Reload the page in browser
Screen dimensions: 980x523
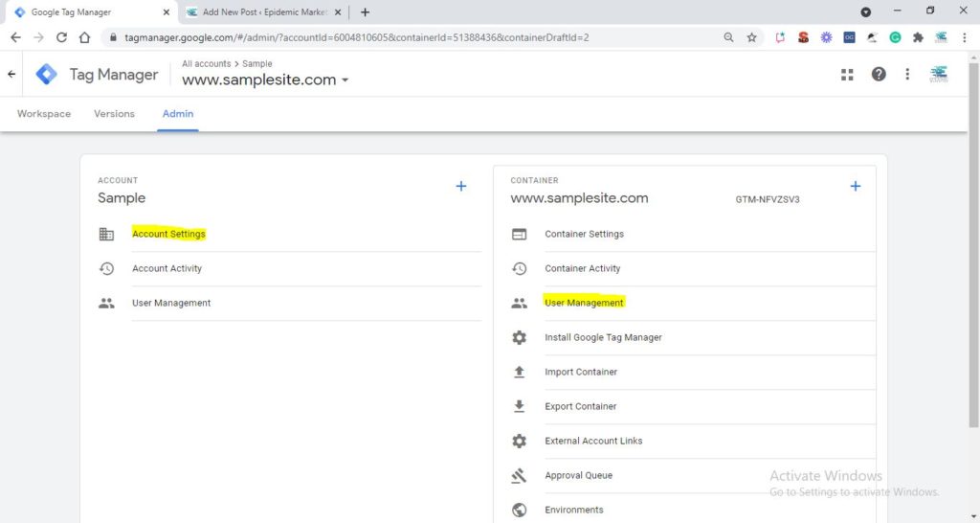(x=61, y=37)
